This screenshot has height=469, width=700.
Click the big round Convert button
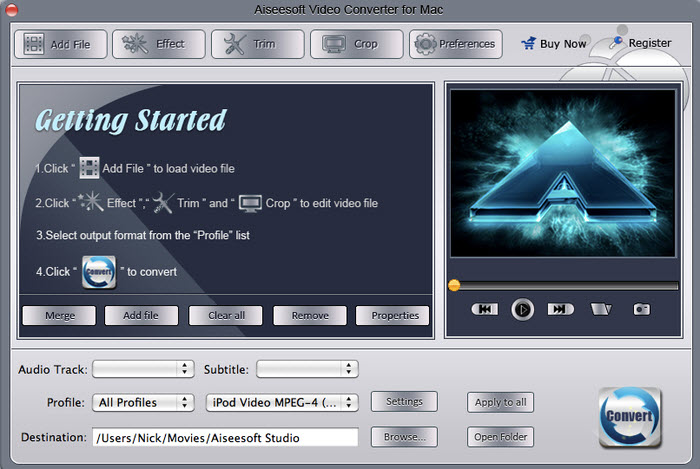coord(629,417)
